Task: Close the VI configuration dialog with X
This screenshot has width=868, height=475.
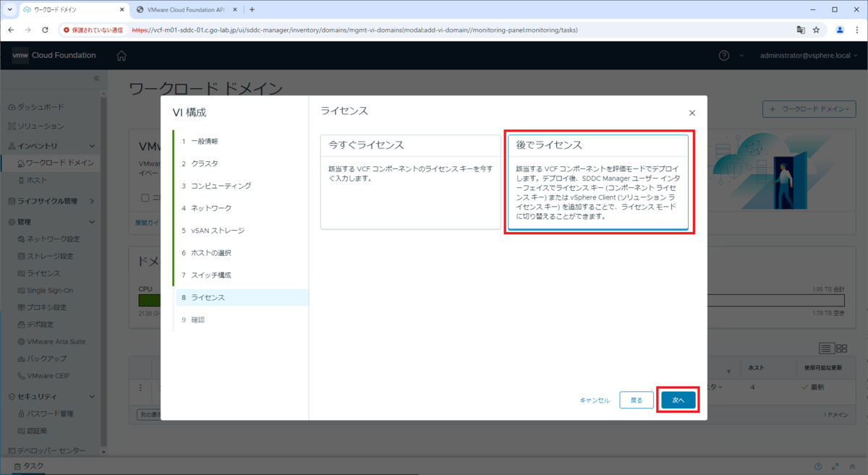Action: pyautogui.click(x=692, y=113)
